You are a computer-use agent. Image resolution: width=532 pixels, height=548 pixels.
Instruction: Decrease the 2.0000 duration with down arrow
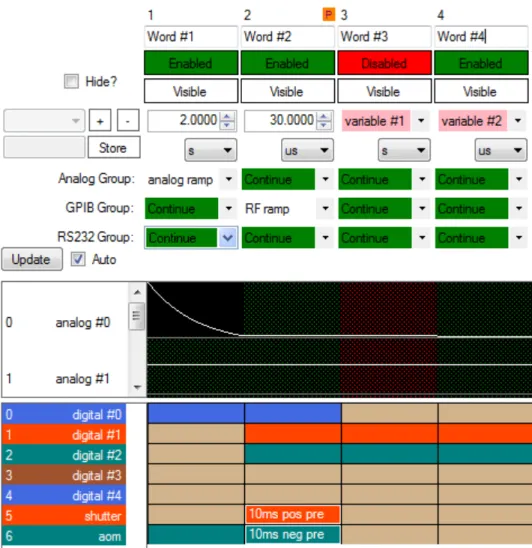[227, 125]
